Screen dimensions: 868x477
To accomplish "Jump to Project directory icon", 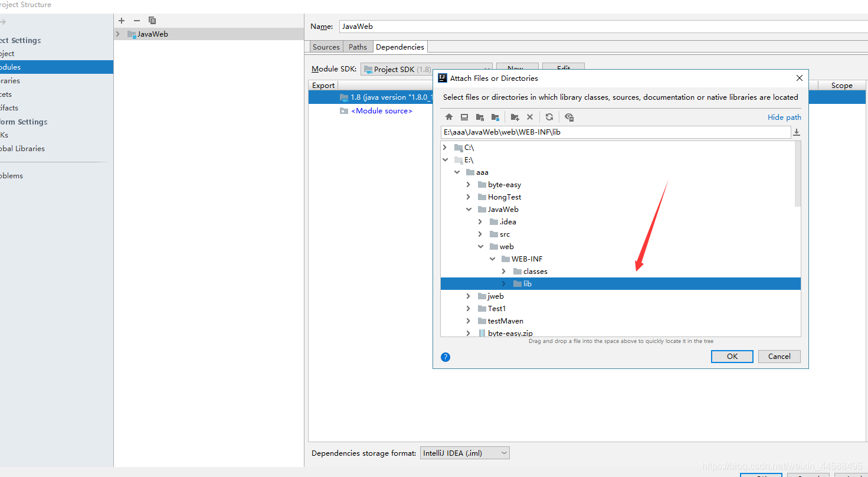I will click(x=480, y=117).
